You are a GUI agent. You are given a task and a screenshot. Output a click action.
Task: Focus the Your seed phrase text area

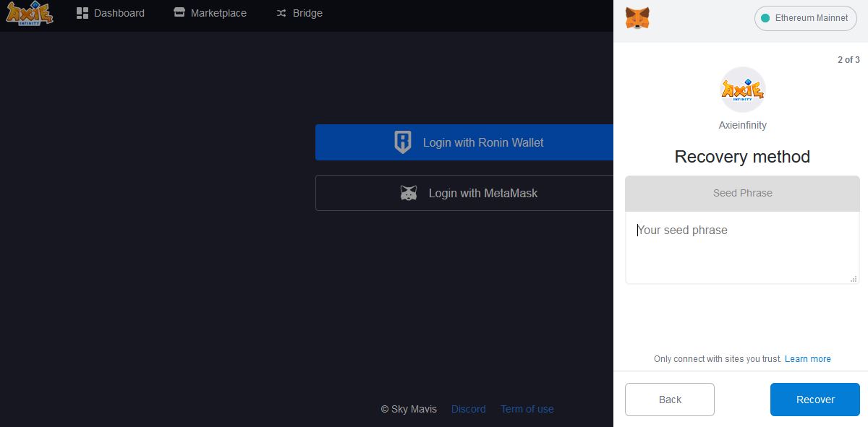pyautogui.click(x=742, y=247)
